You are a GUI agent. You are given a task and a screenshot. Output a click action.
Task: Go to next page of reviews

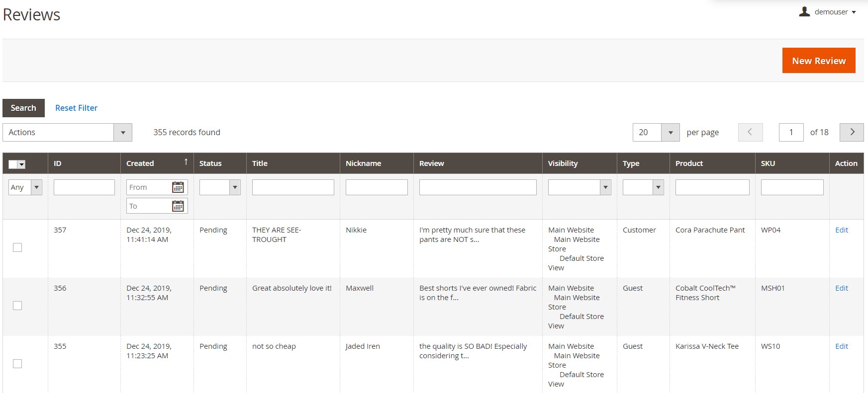[852, 132]
